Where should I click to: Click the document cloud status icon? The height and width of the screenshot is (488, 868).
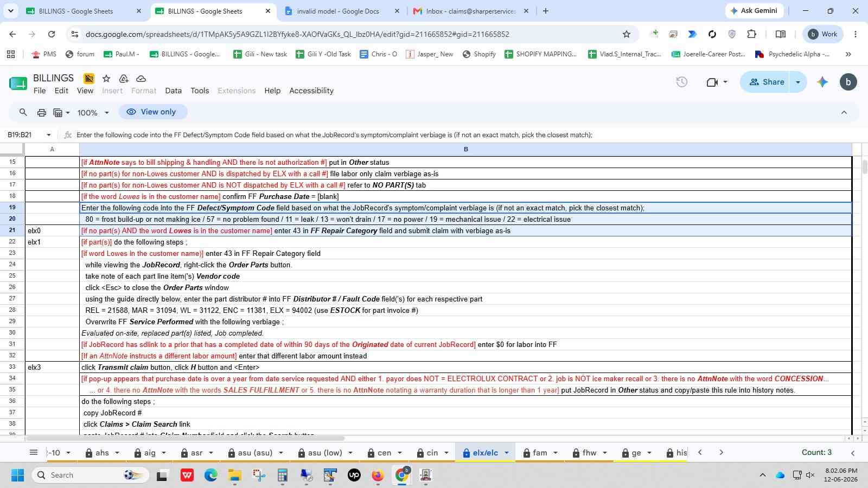click(x=141, y=79)
